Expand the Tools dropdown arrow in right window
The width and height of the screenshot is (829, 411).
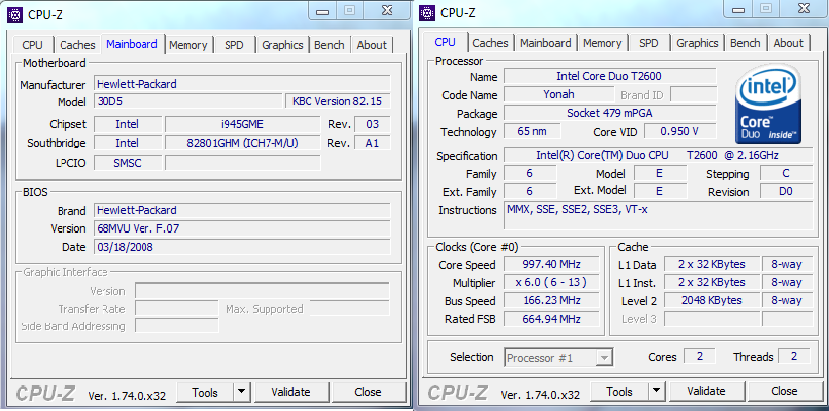click(x=656, y=392)
